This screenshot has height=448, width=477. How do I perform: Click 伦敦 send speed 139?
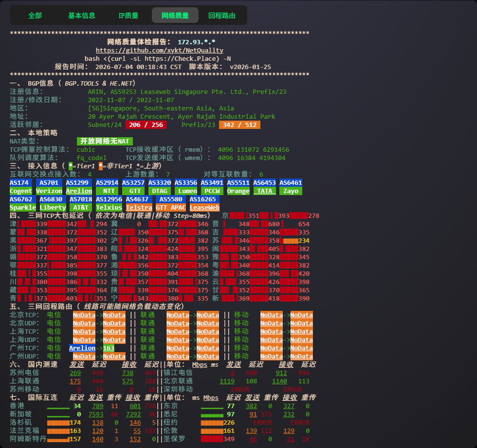click(x=251, y=431)
